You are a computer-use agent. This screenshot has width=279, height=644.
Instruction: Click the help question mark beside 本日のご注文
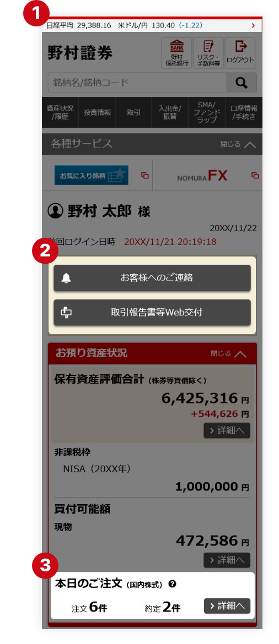(173, 583)
